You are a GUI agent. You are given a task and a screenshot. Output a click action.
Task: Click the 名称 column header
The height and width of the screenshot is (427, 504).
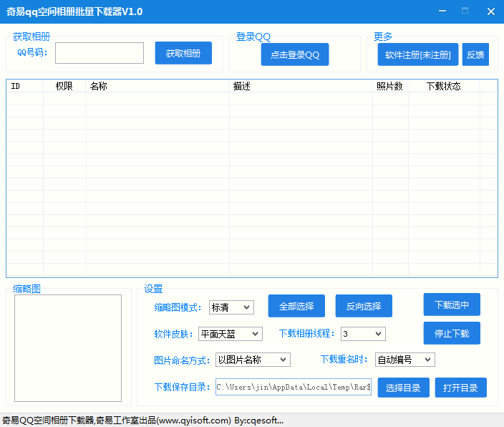point(157,86)
